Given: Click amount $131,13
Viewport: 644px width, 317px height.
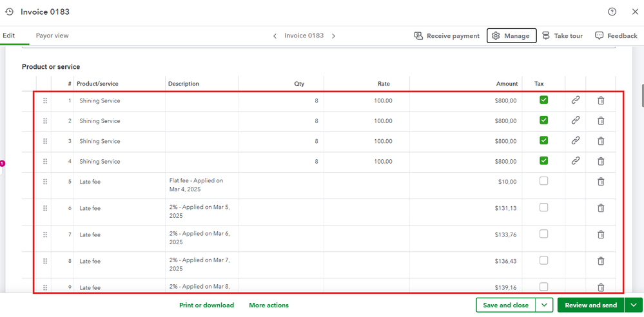Looking at the screenshot, I should (x=505, y=208).
